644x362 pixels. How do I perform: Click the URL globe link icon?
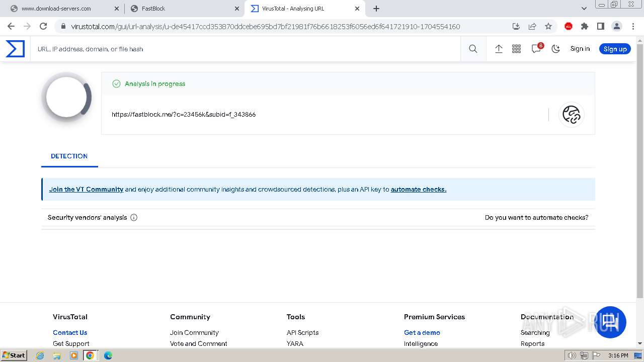571,115
